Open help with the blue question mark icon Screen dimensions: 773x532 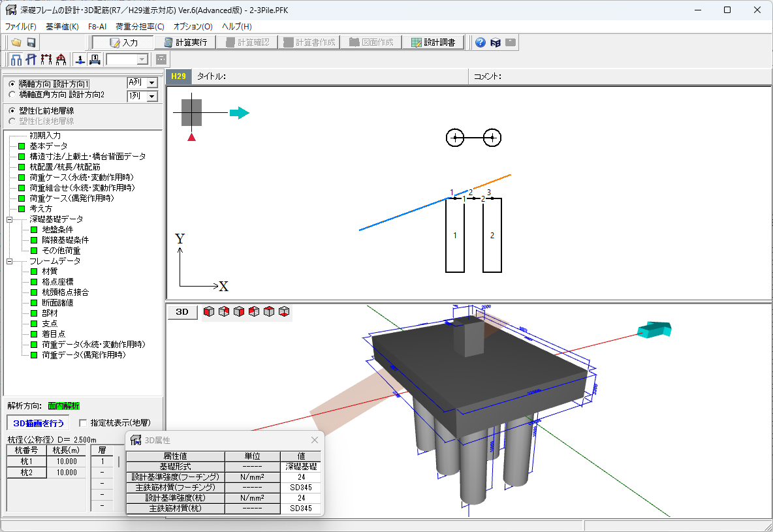pos(481,42)
